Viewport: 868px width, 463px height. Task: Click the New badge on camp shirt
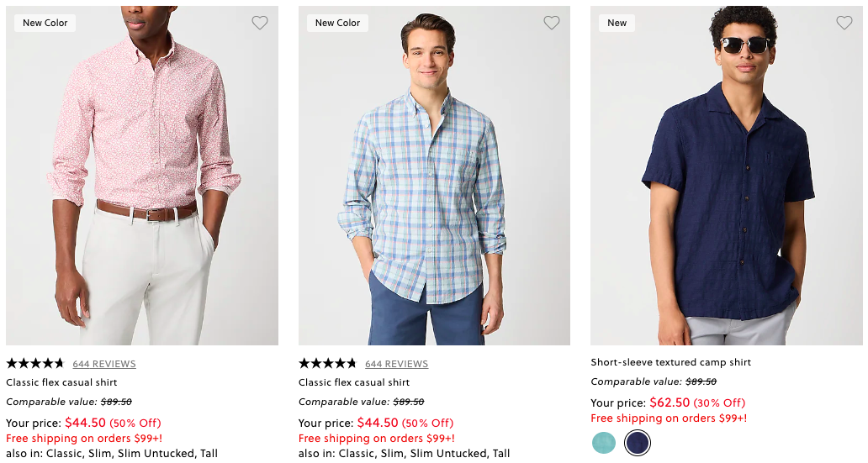click(617, 24)
